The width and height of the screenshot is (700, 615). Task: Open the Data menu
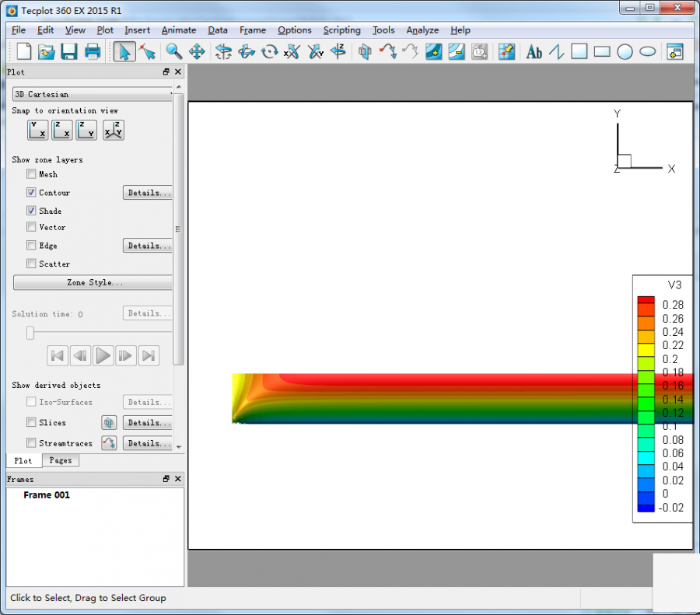tap(218, 30)
